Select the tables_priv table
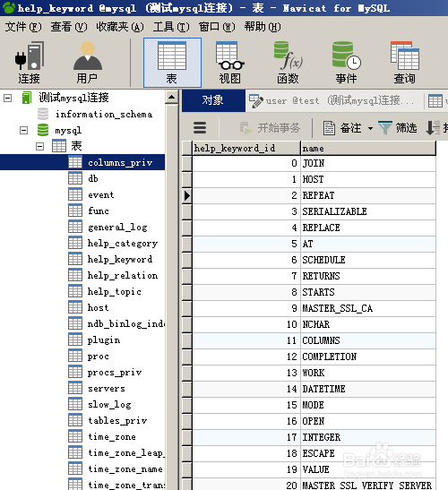Image resolution: width=448 pixels, height=490 pixels. click(117, 420)
